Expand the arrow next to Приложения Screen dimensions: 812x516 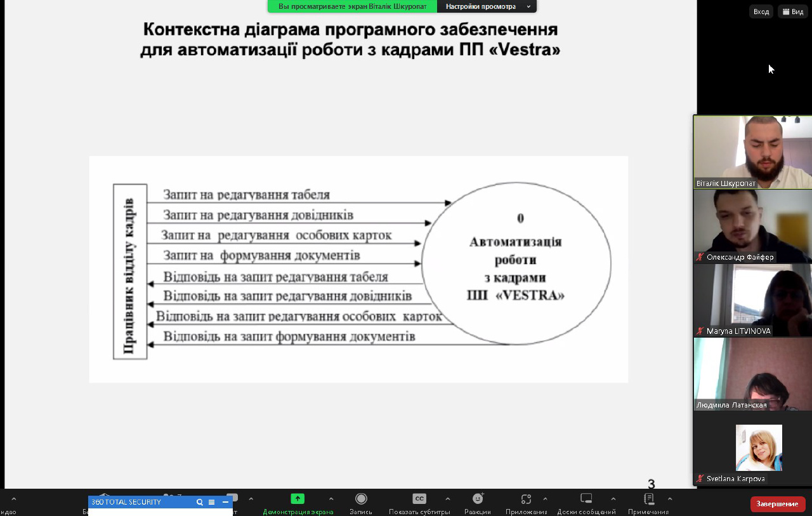545,499
